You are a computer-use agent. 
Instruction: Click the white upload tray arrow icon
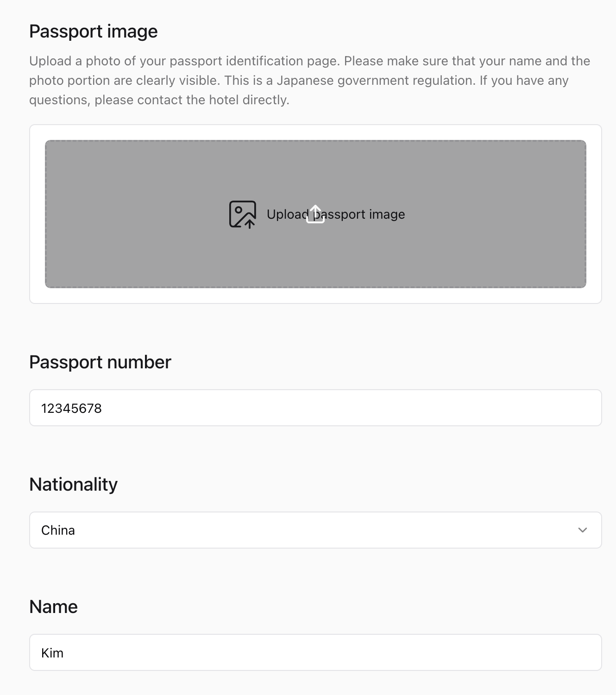tap(315, 214)
